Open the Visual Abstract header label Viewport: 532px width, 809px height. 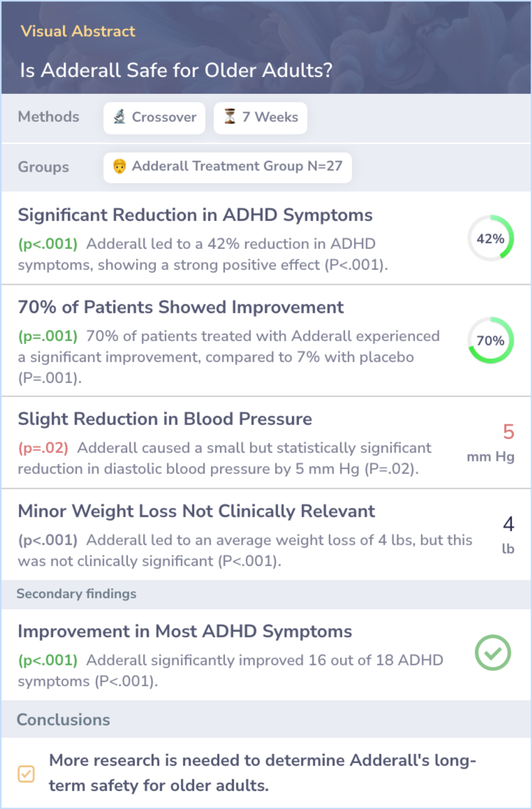click(x=78, y=32)
